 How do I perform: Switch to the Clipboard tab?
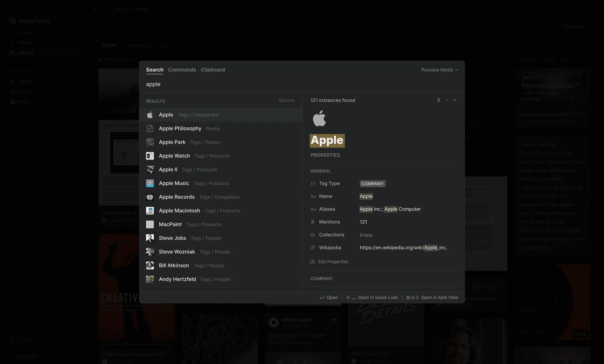[213, 70]
